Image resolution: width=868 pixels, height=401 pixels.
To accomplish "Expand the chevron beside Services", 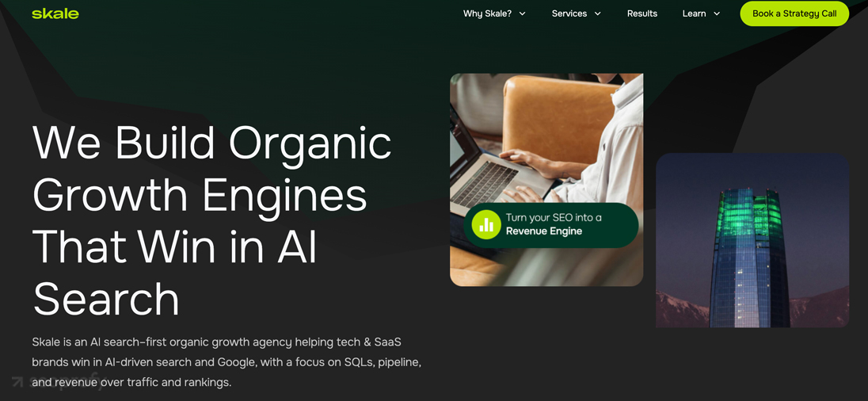I will click(597, 13).
